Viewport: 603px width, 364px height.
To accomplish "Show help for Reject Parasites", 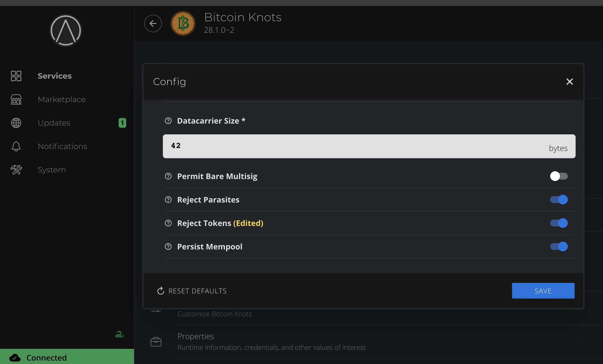I will [x=168, y=200].
